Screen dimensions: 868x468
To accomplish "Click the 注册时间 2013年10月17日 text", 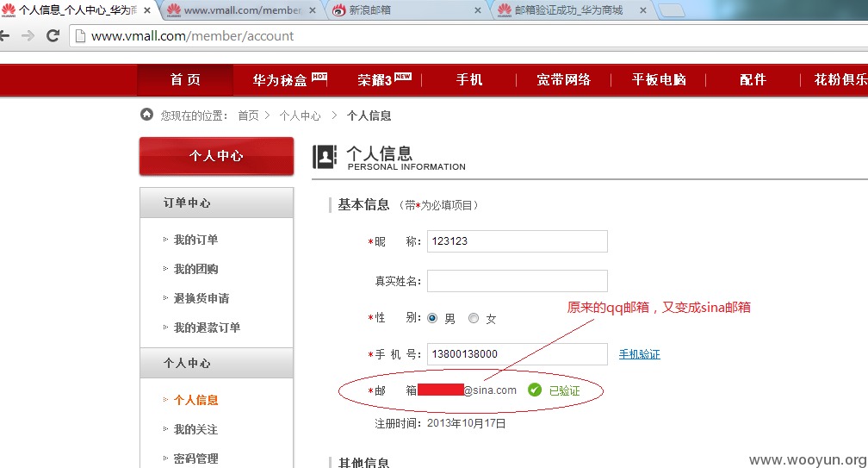I will click(x=440, y=424).
